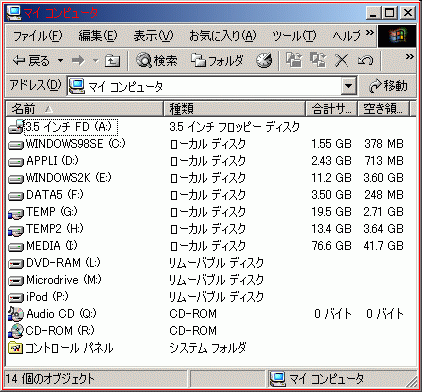Sort by the 種類 column header

point(235,109)
